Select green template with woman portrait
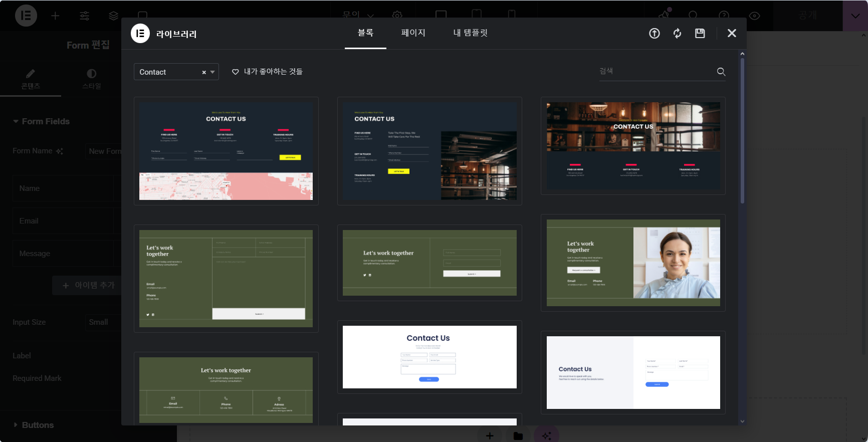 (x=633, y=263)
